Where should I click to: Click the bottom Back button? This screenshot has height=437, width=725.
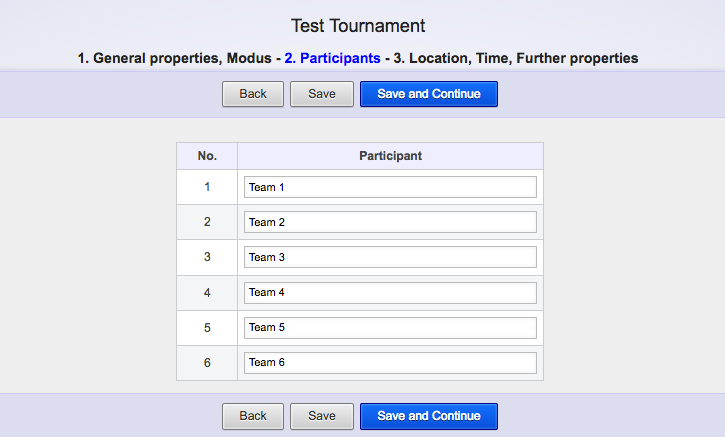253,416
